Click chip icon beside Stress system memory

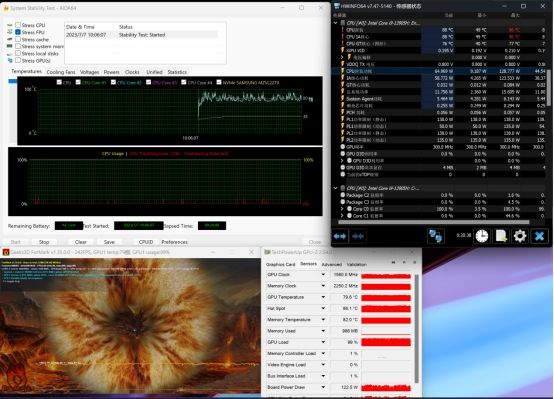coord(10,46)
